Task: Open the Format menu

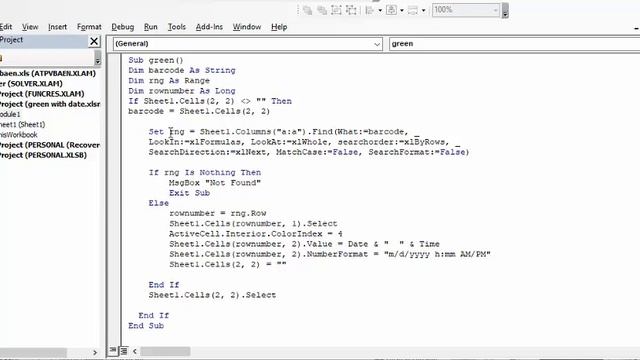Action: 89,27
